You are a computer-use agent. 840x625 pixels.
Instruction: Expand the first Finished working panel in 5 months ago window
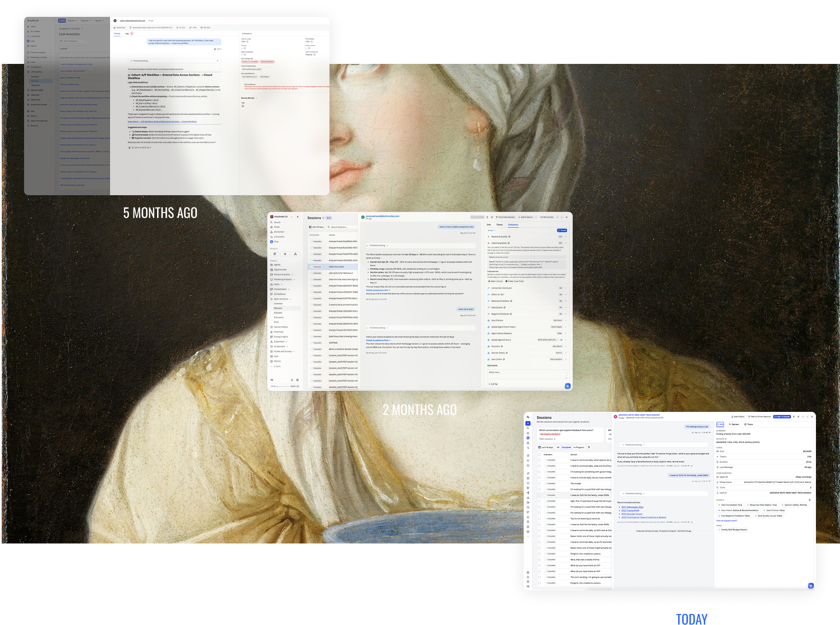point(175,61)
